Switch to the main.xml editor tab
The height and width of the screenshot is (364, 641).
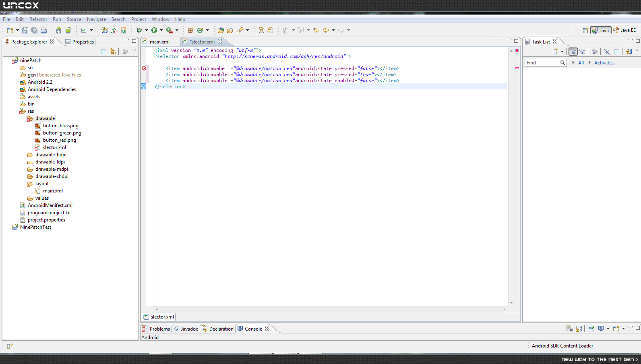tap(159, 42)
